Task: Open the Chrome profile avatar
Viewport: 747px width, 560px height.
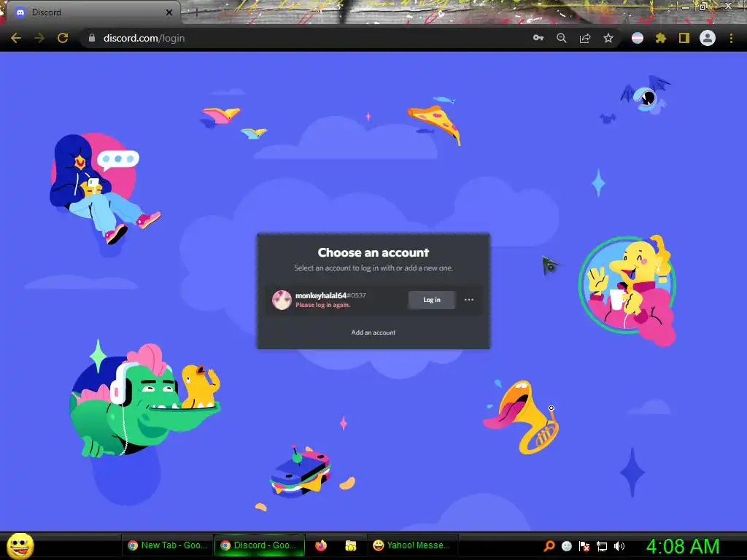Action: (708, 38)
